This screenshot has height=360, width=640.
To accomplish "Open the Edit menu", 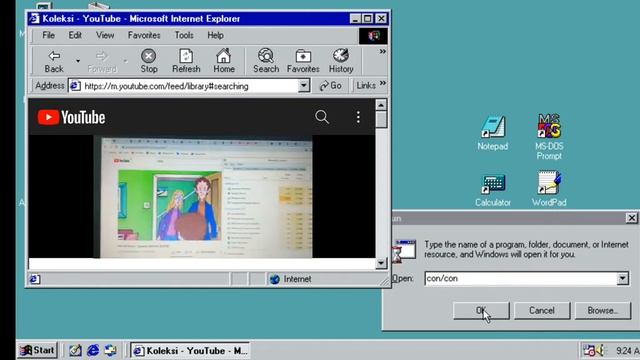I will pyautogui.click(x=75, y=36).
